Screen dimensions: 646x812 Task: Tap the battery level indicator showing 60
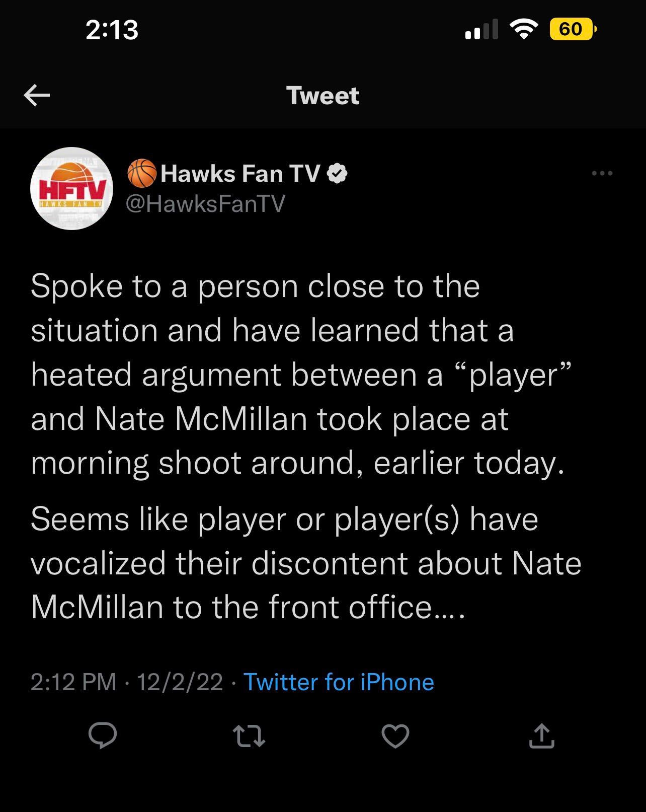572,29
